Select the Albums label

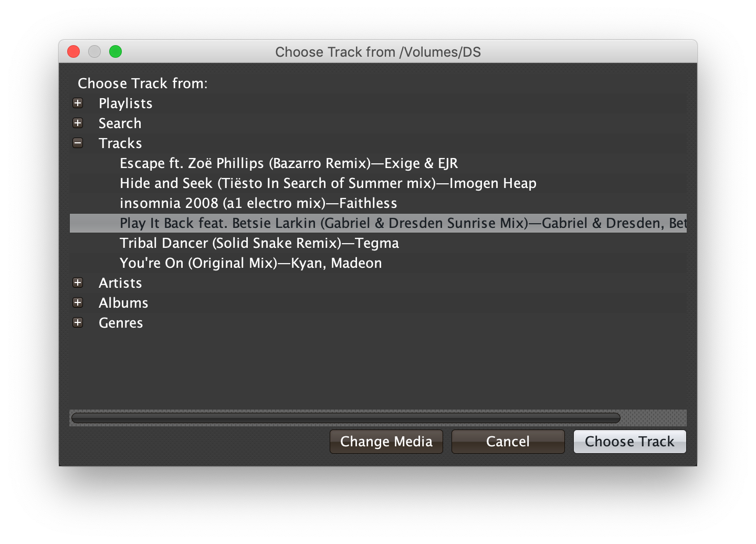(123, 303)
